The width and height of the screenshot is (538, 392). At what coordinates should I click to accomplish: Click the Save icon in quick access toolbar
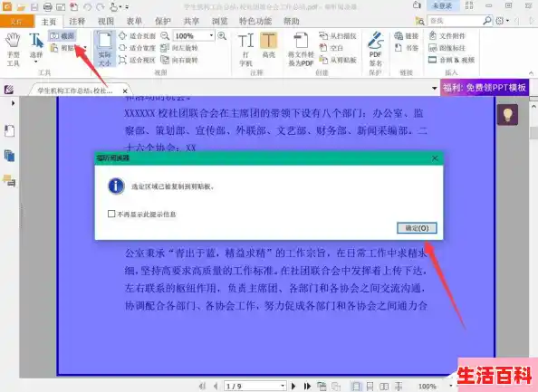[34, 7]
